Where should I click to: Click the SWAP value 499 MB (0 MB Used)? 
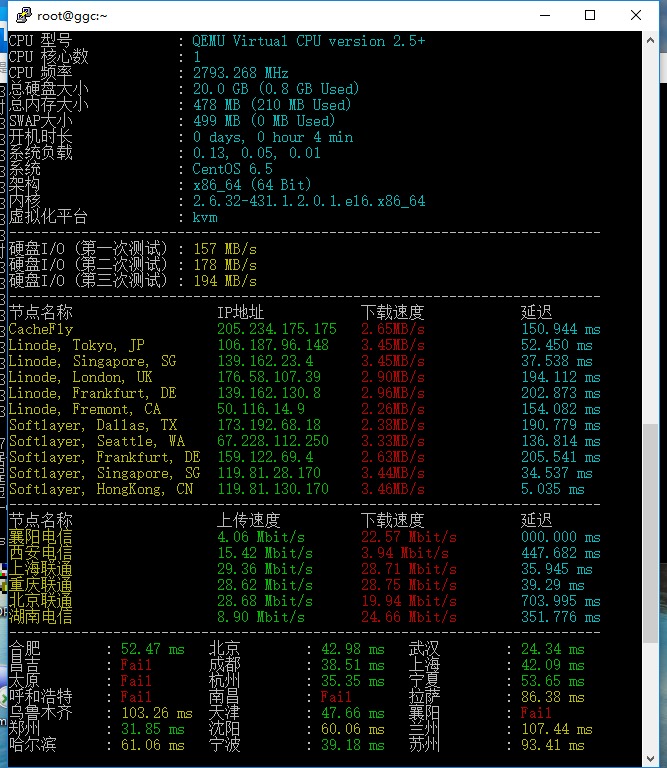(264, 120)
